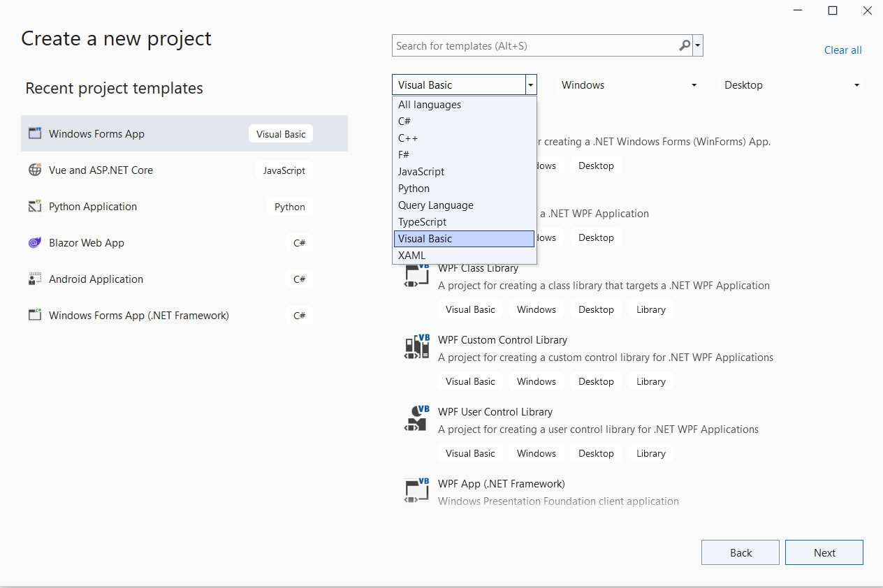Click the Android Application template icon

35,279
